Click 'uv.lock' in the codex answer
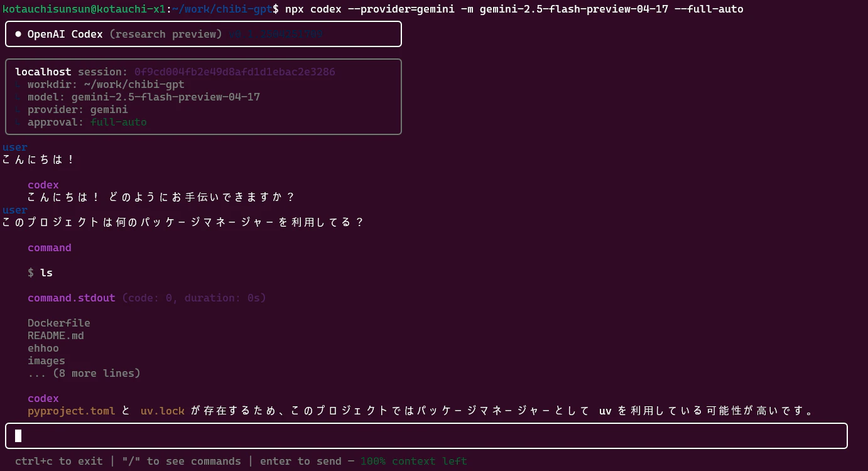868x471 pixels. click(163, 411)
